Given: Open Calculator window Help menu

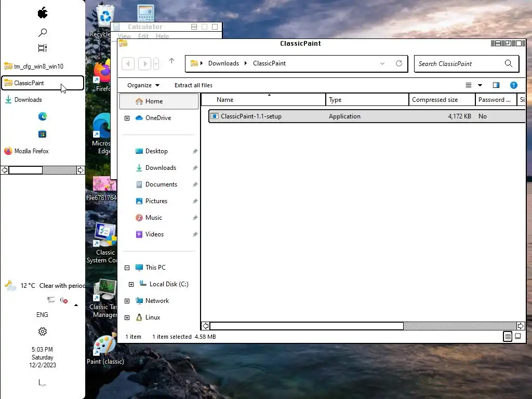Looking at the screenshot, I should click(x=162, y=36).
